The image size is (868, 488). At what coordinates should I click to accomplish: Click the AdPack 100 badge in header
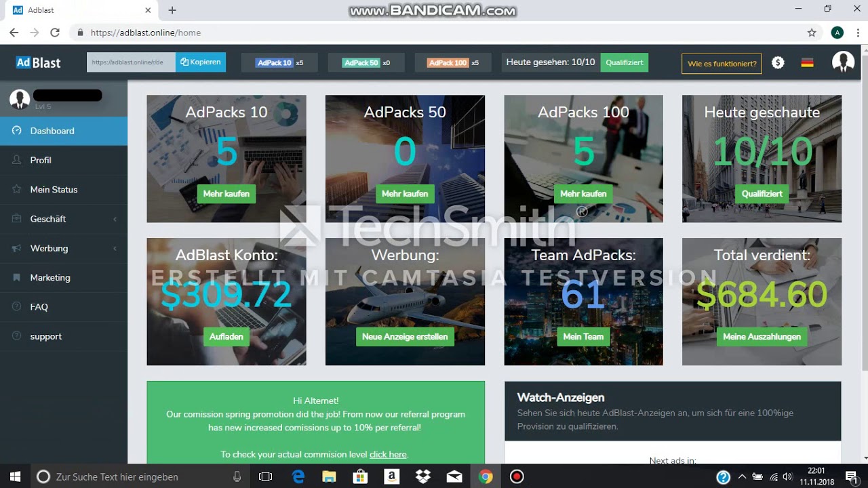click(x=448, y=63)
